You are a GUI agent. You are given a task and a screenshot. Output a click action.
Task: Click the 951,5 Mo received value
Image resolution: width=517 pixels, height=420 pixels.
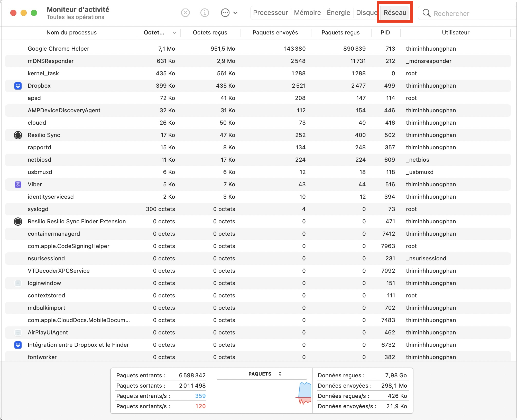[x=223, y=49]
